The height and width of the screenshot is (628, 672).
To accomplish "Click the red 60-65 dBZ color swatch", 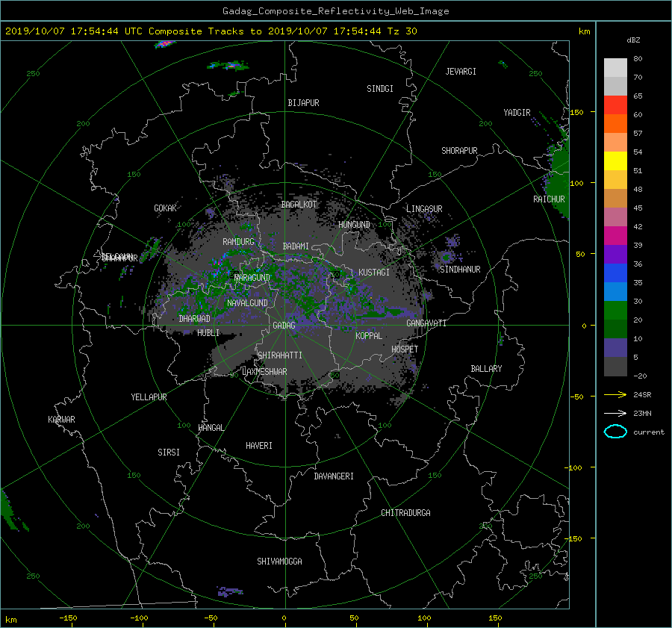I will click(x=615, y=105).
